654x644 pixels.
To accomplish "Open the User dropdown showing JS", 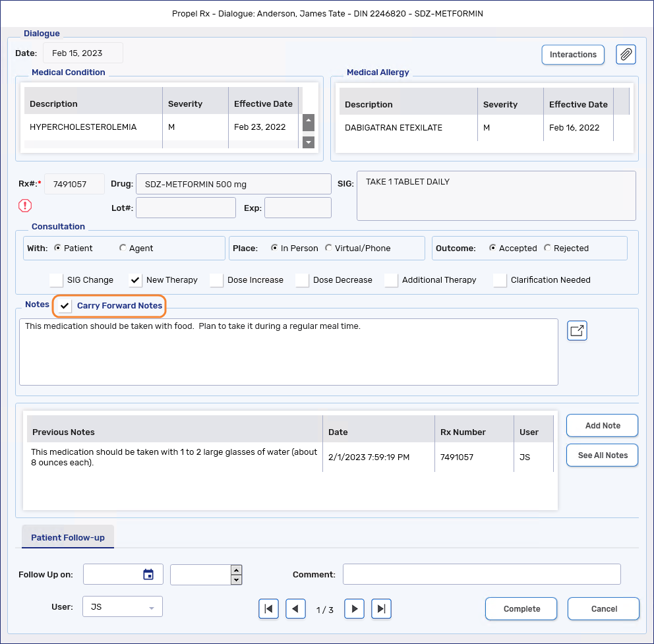I will pyautogui.click(x=122, y=606).
